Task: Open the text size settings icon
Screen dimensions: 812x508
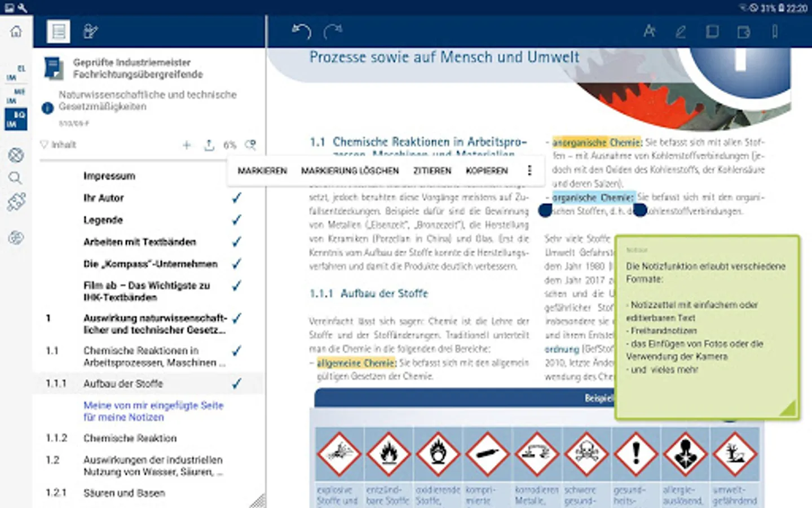Action: click(x=650, y=32)
